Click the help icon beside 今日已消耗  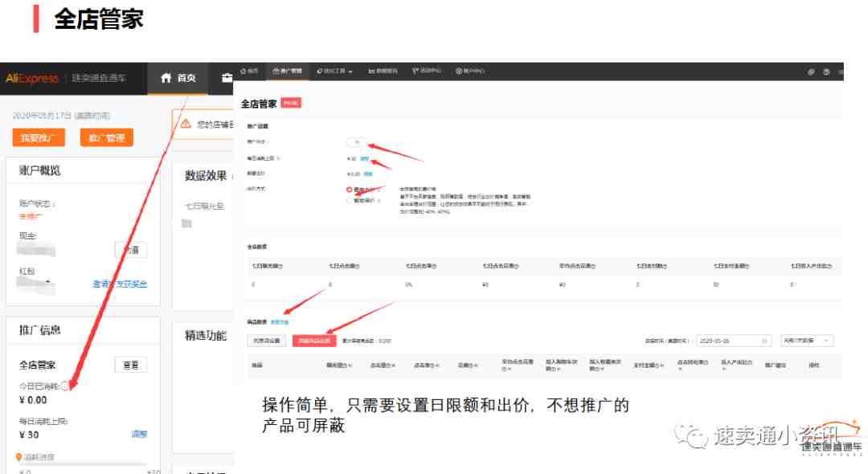pyautogui.click(x=65, y=386)
